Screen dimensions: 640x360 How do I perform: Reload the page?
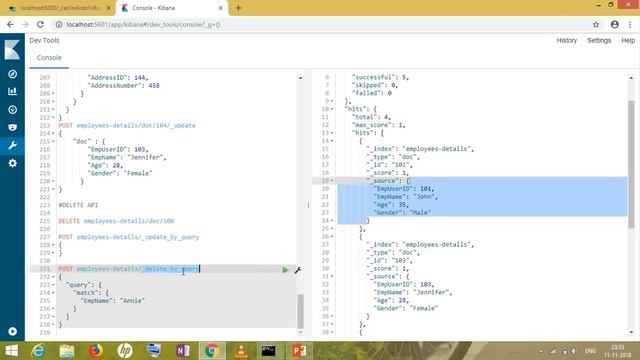point(40,24)
